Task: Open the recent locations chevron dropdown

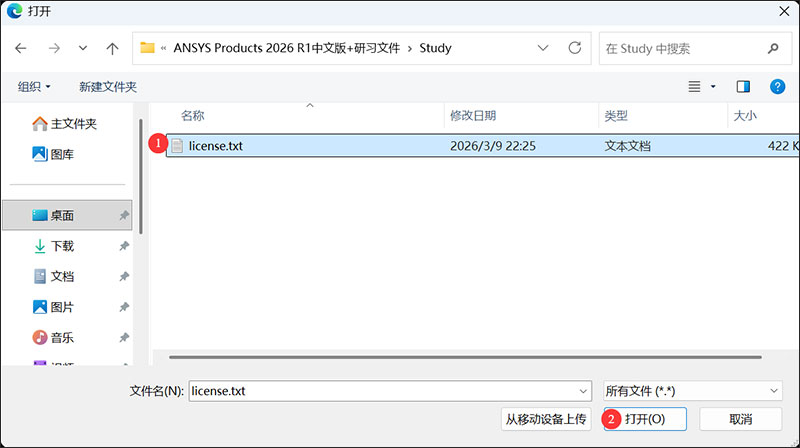Action: click(83, 48)
